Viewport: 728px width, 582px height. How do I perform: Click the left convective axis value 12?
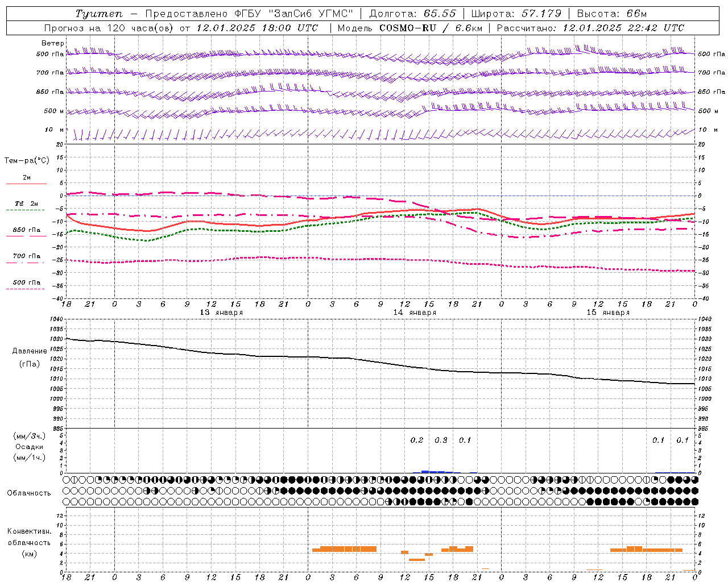point(59,516)
